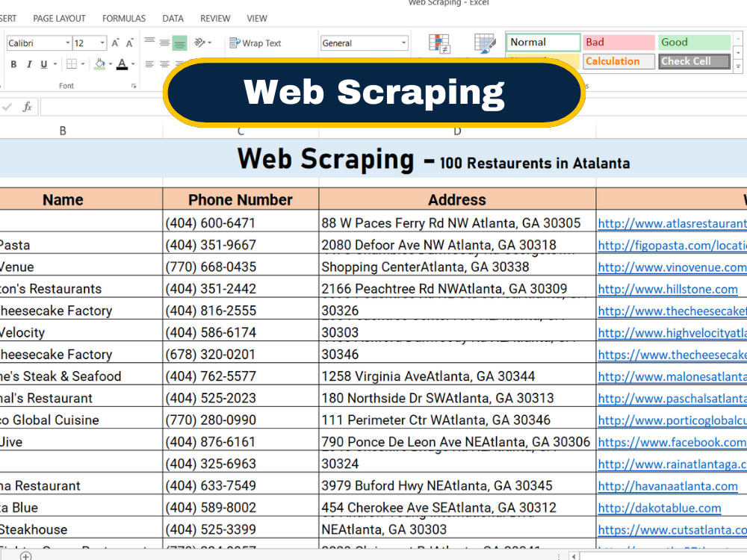Toggle Italic formatting

[x=29, y=63]
